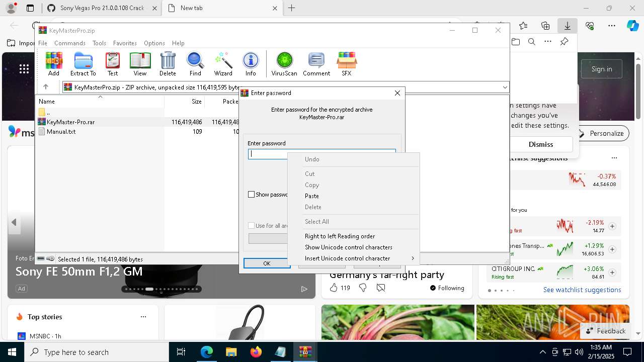Close the Enter password dialog

[397, 93]
